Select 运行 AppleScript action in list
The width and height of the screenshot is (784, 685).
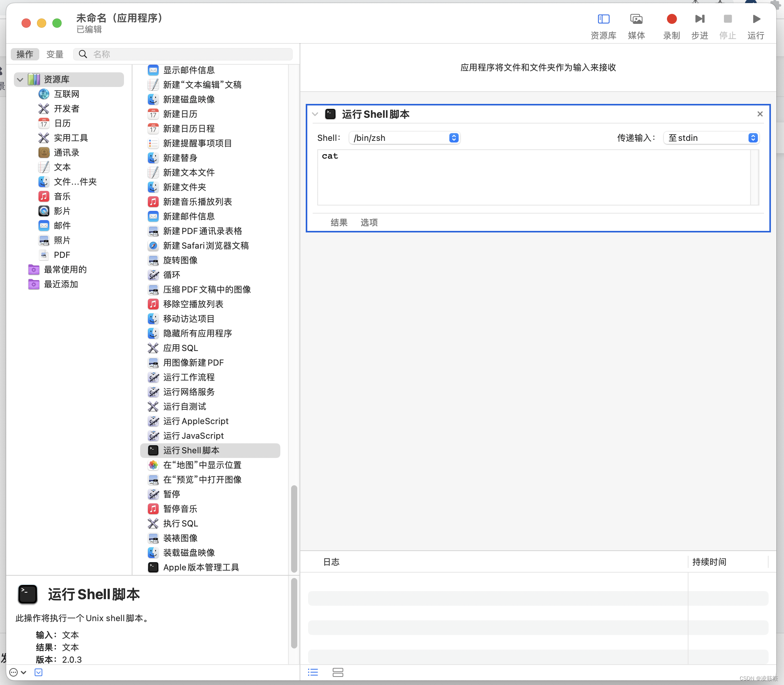pos(196,421)
